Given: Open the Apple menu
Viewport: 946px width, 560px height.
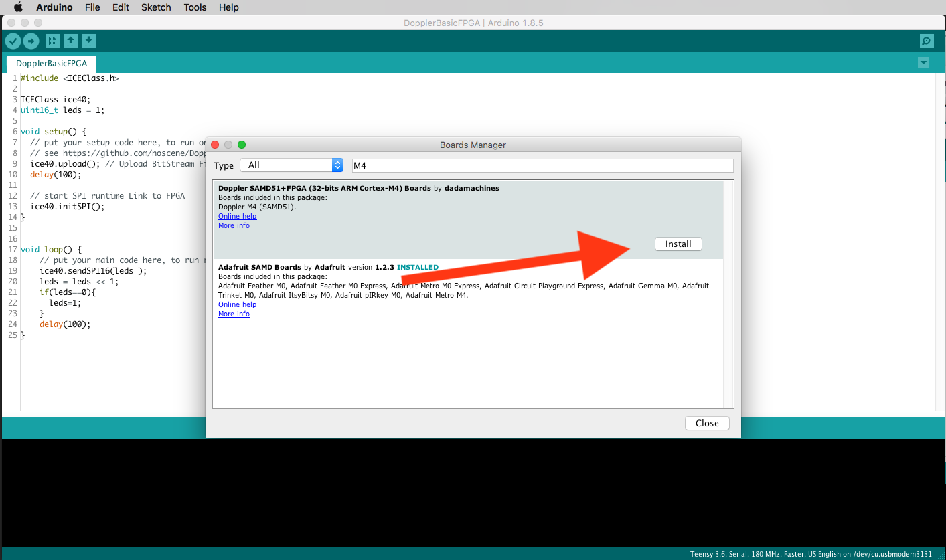Looking at the screenshot, I should coord(18,7).
